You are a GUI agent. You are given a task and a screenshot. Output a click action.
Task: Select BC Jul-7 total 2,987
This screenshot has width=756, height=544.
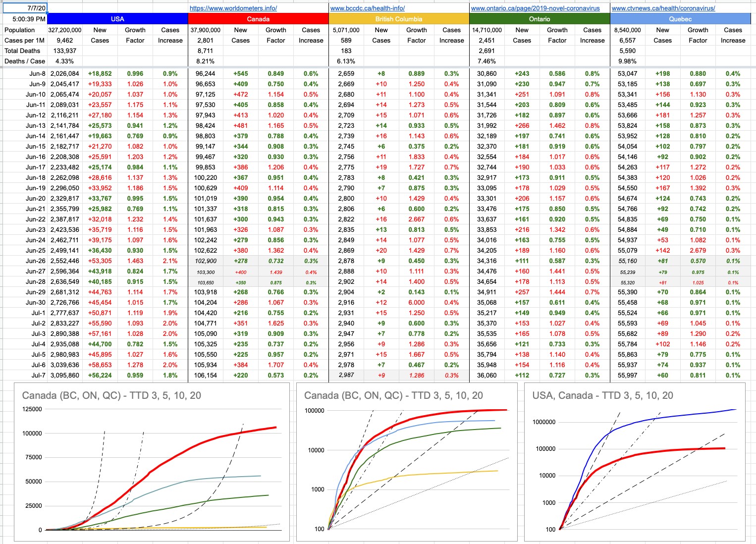(x=346, y=375)
